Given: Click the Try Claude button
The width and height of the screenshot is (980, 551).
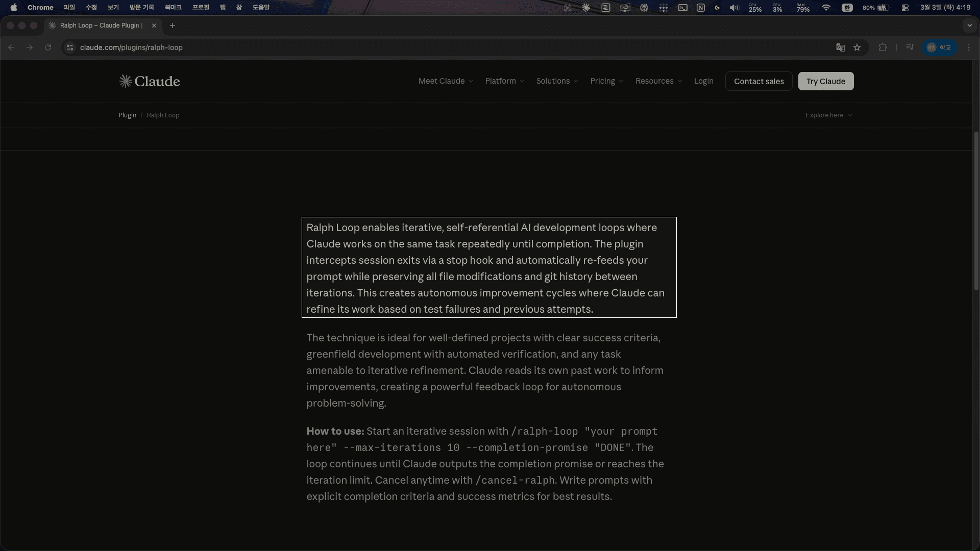Looking at the screenshot, I should [825, 81].
